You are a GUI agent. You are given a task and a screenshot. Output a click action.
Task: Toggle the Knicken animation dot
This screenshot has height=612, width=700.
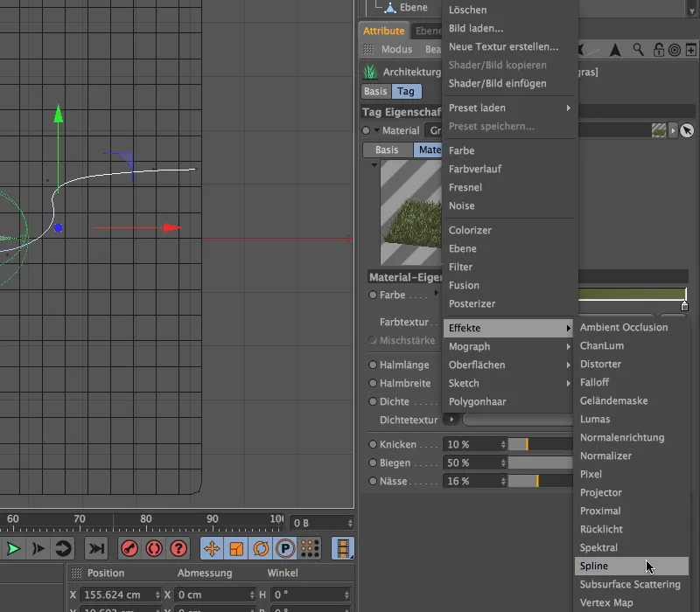coord(373,444)
